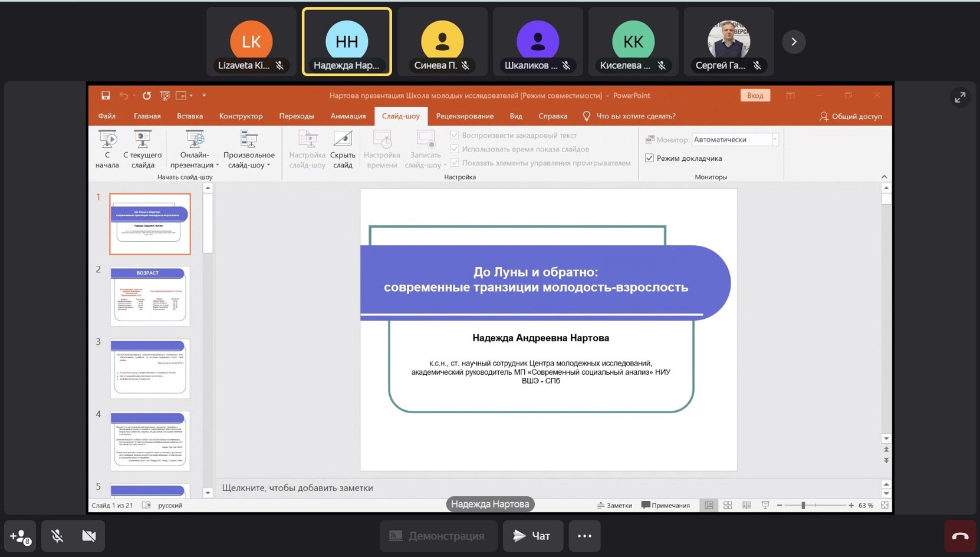The height and width of the screenshot is (557, 980).
Task: Fit slide to current window icon
Action: [884, 505]
